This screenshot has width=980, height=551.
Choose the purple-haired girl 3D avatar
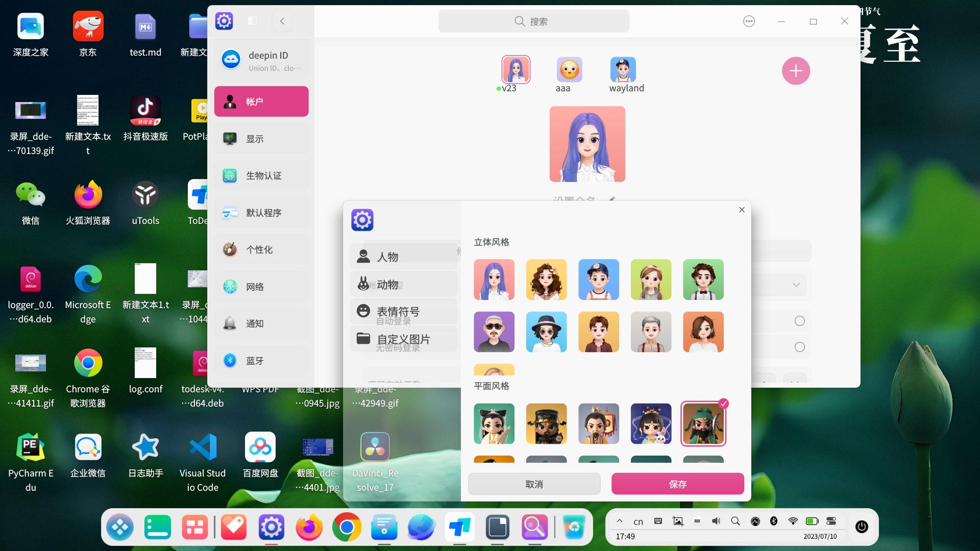pos(494,280)
